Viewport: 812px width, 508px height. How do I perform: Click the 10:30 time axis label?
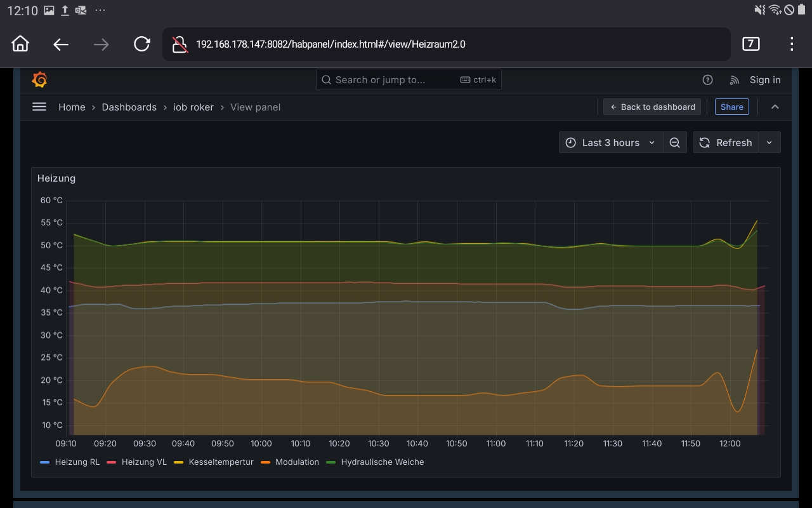point(379,444)
